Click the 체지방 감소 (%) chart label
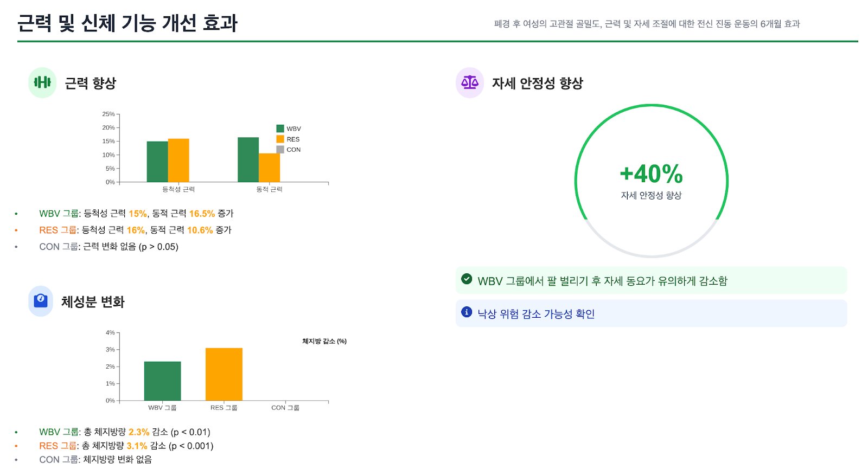 324,341
